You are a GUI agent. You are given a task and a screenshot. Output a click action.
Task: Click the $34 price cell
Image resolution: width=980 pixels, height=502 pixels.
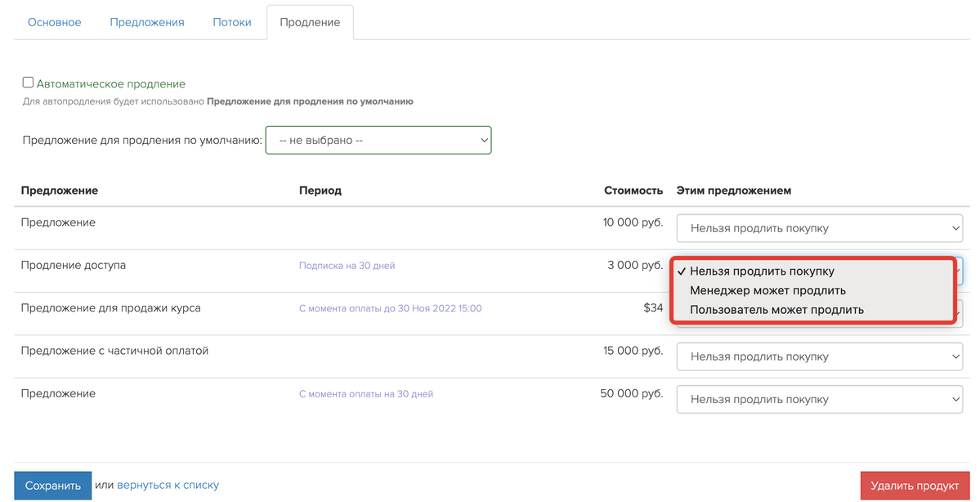coord(653,307)
